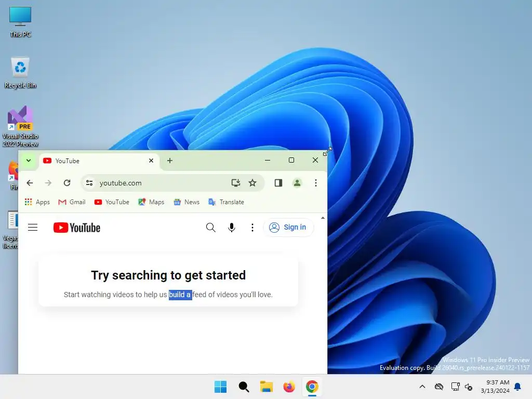Image resolution: width=532 pixels, height=399 pixels.
Task: Go to YouTube home via logo
Action: (x=77, y=228)
